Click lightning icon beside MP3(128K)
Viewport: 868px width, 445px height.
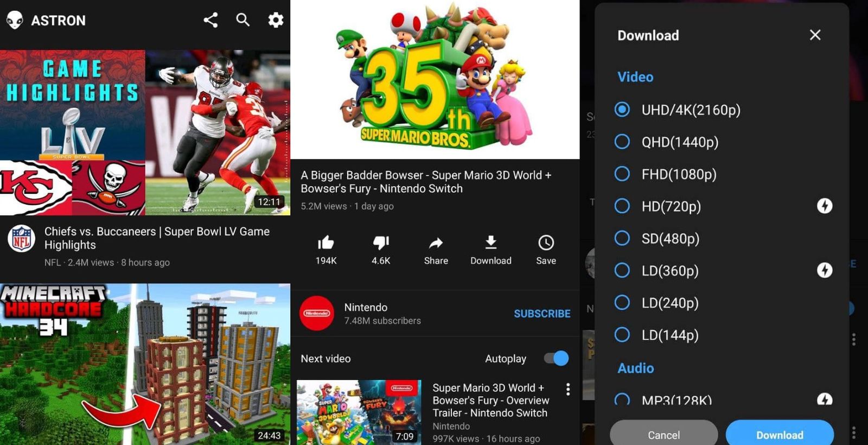point(825,399)
